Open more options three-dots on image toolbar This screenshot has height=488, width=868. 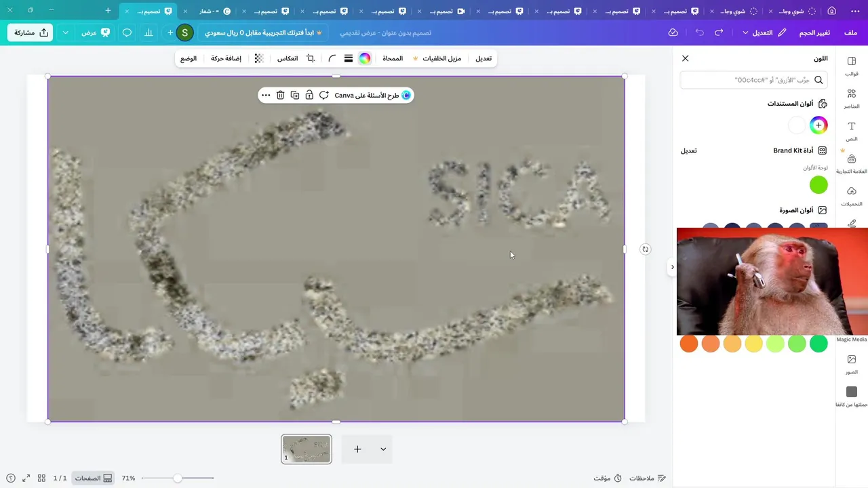pos(266,96)
